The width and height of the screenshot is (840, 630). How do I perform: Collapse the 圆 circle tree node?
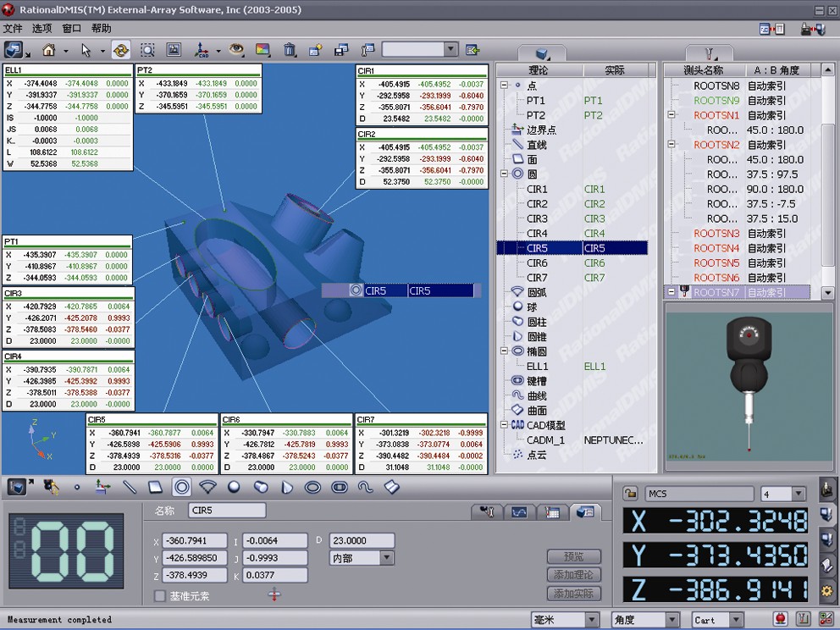click(x=505, y=174)
